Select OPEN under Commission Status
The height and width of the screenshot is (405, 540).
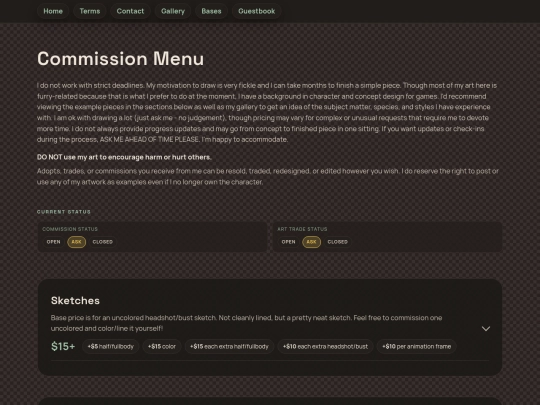click(53, 242)
